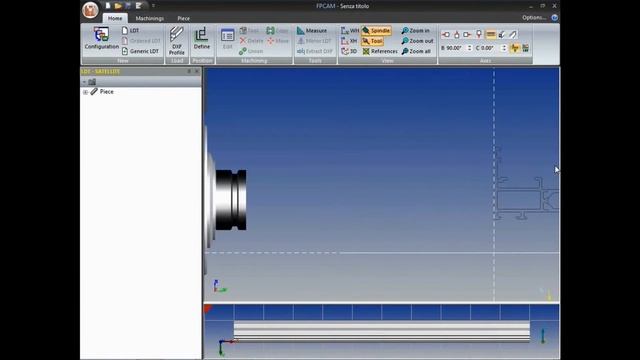Click Save in quick access toolbar

(128, 6)
